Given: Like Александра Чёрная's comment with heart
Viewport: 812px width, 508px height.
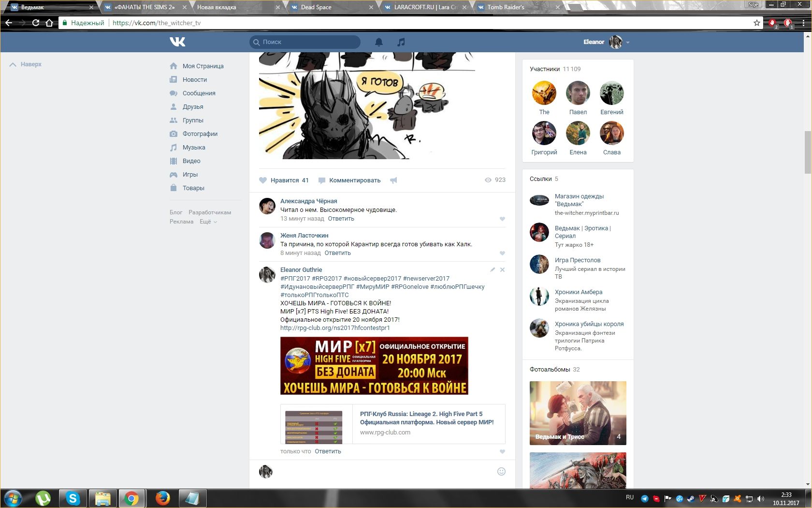Looking at the screenshot, I should pyautogui.click(x=502, y=219).
